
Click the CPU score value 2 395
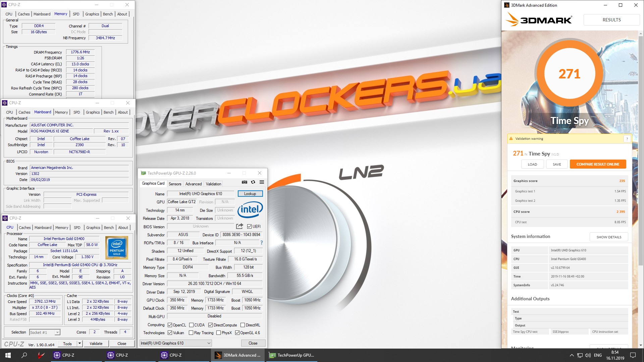(x=621, y=212)
